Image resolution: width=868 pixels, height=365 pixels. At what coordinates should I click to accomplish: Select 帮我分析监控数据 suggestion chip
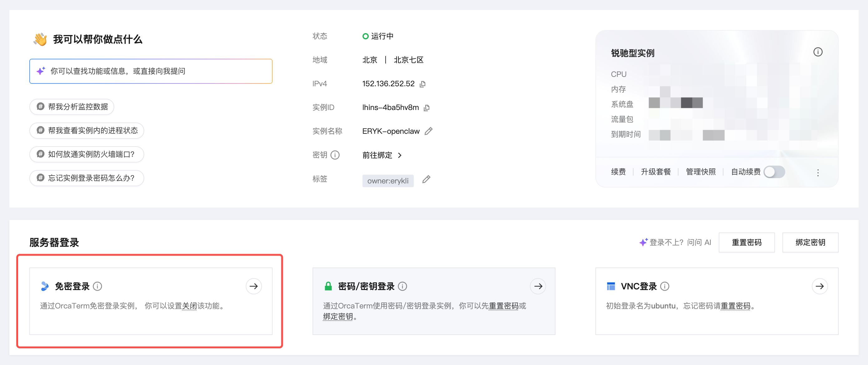pos(72,107)
